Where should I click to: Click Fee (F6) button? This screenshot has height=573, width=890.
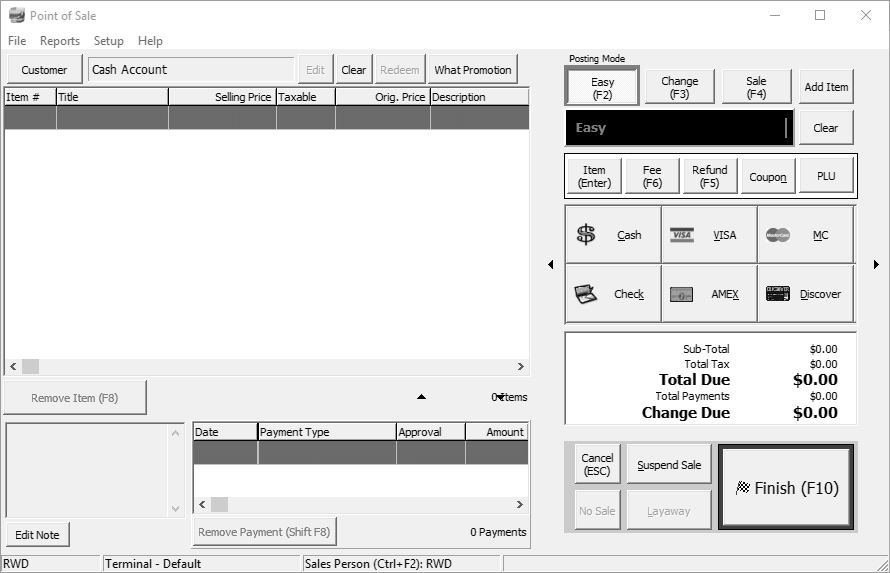(x=652, y=176)
